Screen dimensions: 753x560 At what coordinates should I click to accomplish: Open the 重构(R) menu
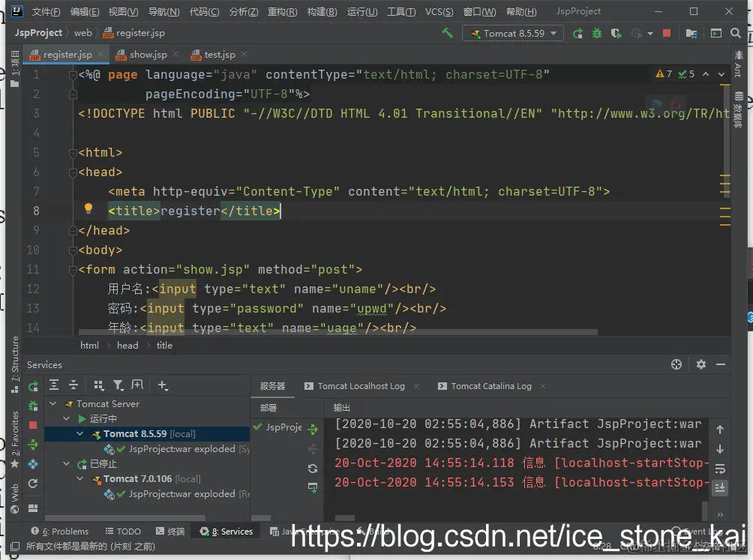click(x=282, y=11)
